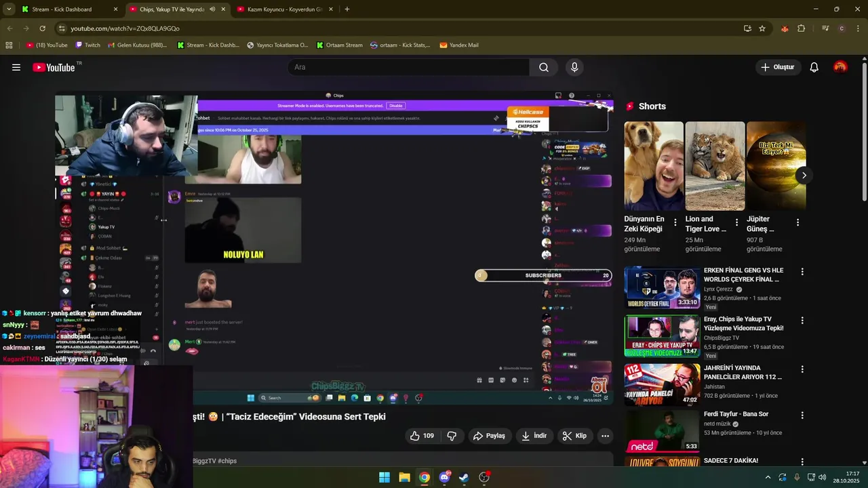Screen dimensions: 868x488
Task: Open the Yayıncı Tokatlama bookmark
Action: pyautogui.click(x=277, y=45)
